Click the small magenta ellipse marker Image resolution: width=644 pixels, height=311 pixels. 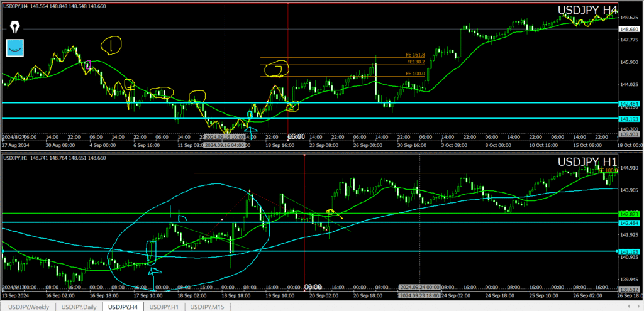click(88, 64)
